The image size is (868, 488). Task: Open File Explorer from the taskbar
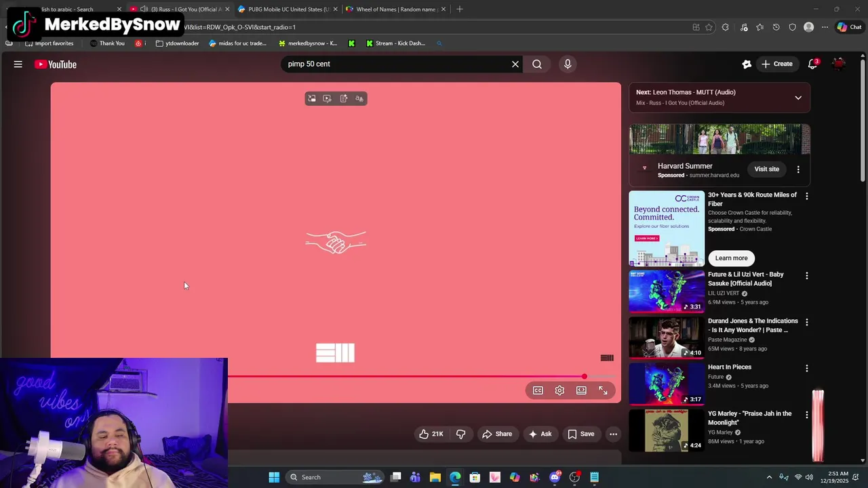tap(435, 477)
